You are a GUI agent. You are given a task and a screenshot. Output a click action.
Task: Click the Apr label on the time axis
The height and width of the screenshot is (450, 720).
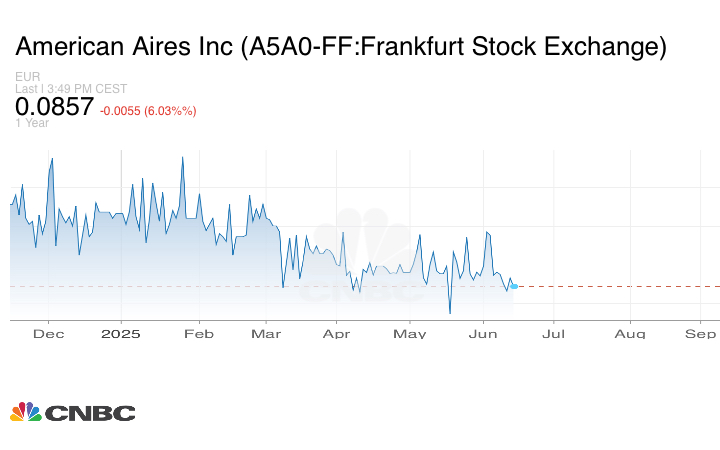(x=337, y=334)
